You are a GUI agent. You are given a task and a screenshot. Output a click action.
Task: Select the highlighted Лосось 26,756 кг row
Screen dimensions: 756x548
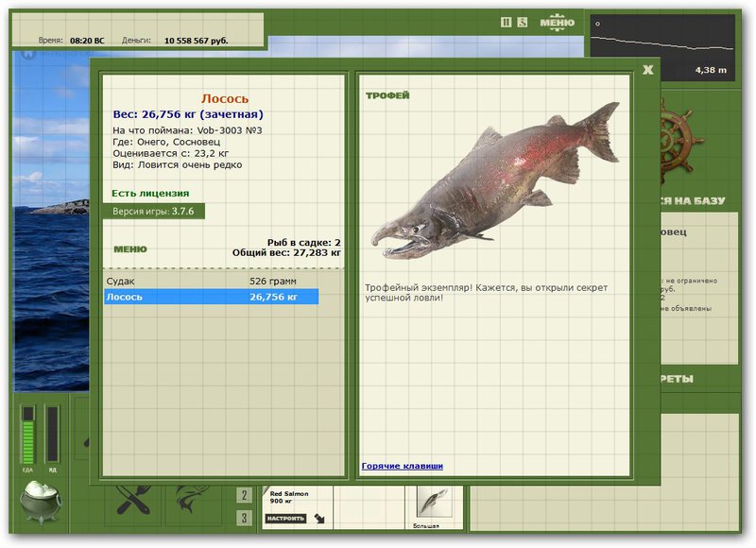211,297
